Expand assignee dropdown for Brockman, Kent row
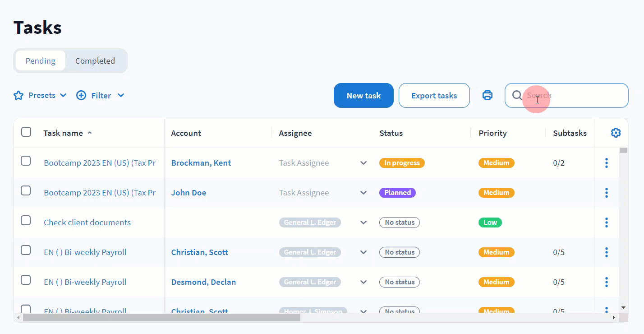The image size is (644, 334). click(x=363, y=163)
